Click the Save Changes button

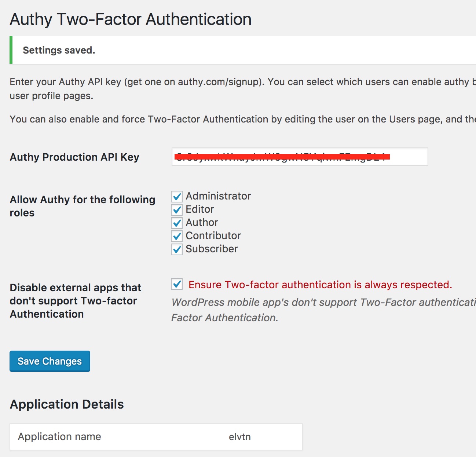coord(50,361)
